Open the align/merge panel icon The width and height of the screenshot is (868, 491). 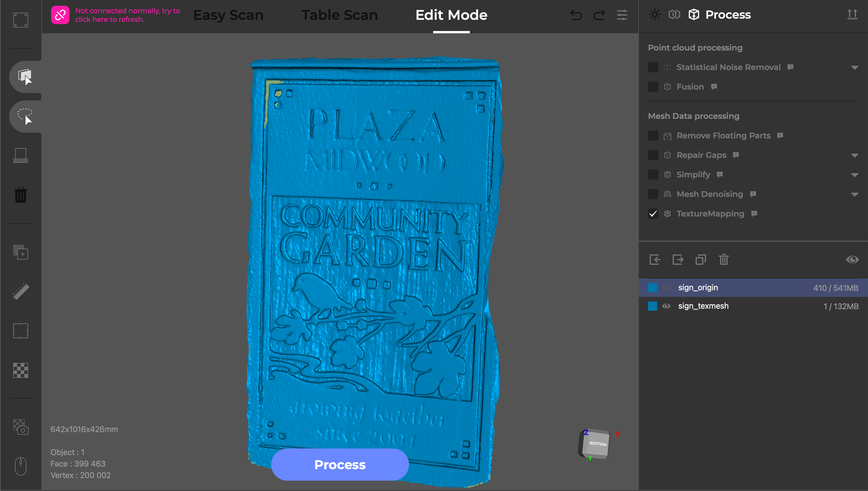pyautogui.click(x=674, y=15)
